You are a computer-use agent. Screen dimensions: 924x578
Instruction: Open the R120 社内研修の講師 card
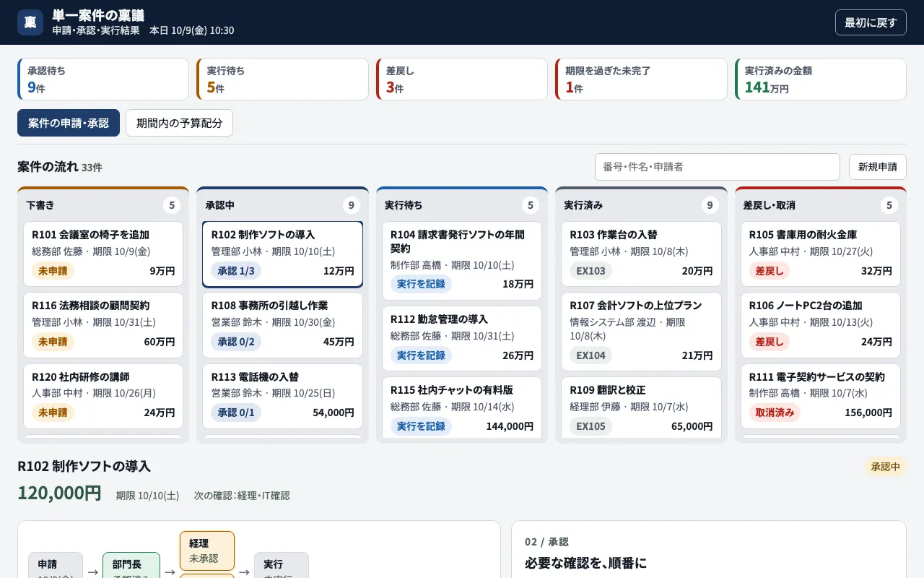pyautogui.click(x=103, y=397)
